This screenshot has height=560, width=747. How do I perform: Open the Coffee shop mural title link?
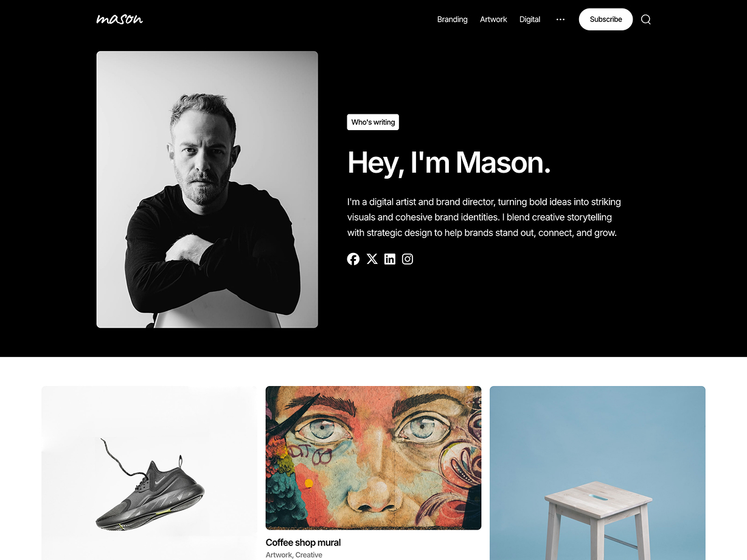pyautogui.click(x=303, y=542)
